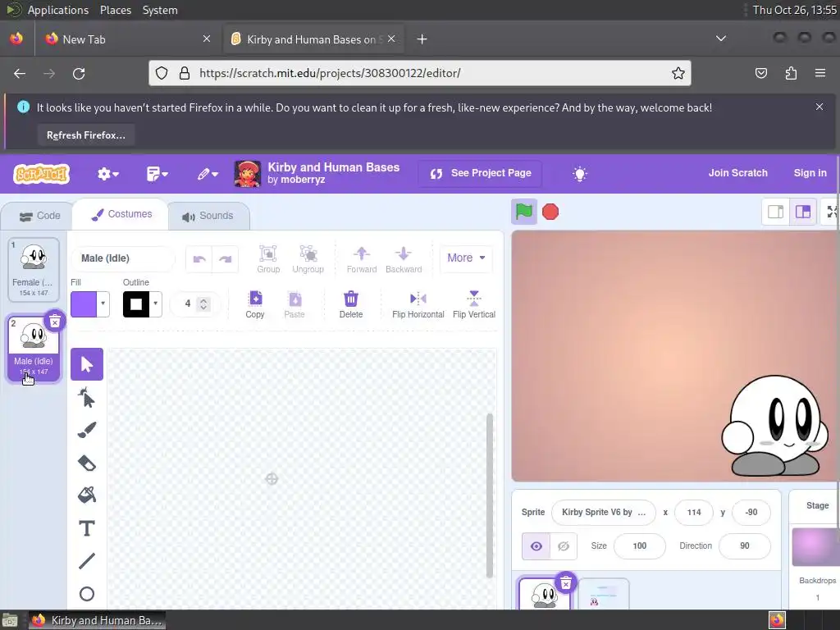Reload the Scratch page
This screenshot has height=630, width=840.
79,73
